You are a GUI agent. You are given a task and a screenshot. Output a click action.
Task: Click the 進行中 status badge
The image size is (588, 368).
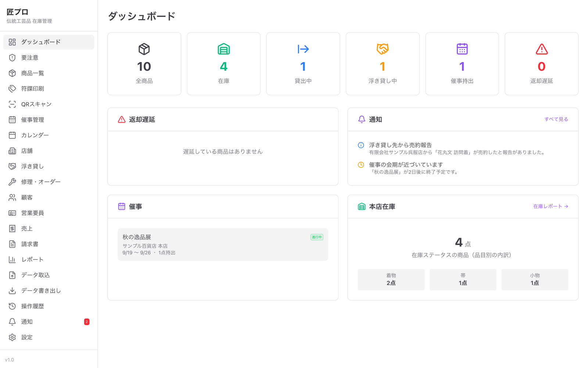point(317,237)
